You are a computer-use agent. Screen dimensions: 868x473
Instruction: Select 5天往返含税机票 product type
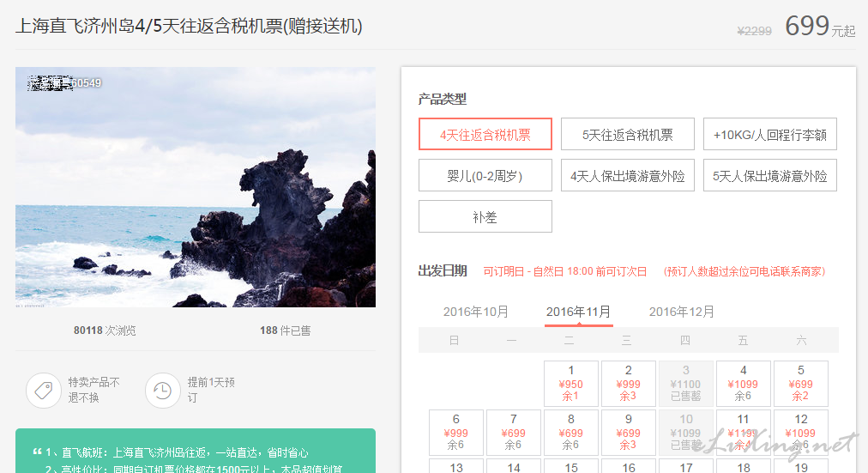627,134
